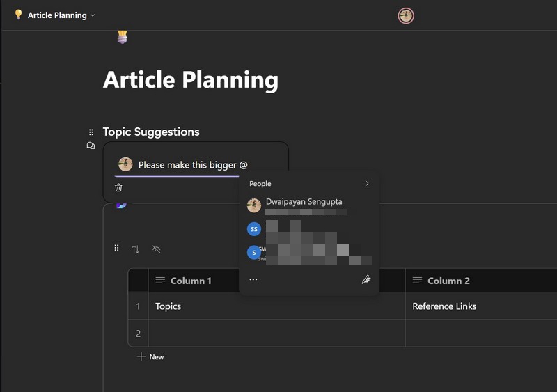The image size is (557, 392).
Task: Click the text type icon in Column 2
Action: tap(417, 281)
